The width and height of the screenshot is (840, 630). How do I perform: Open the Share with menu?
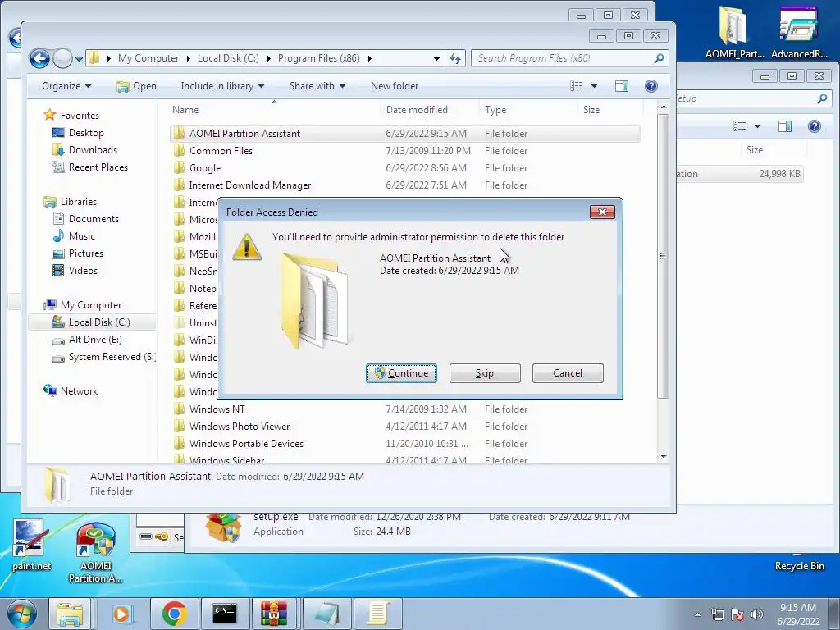[317, 86]
